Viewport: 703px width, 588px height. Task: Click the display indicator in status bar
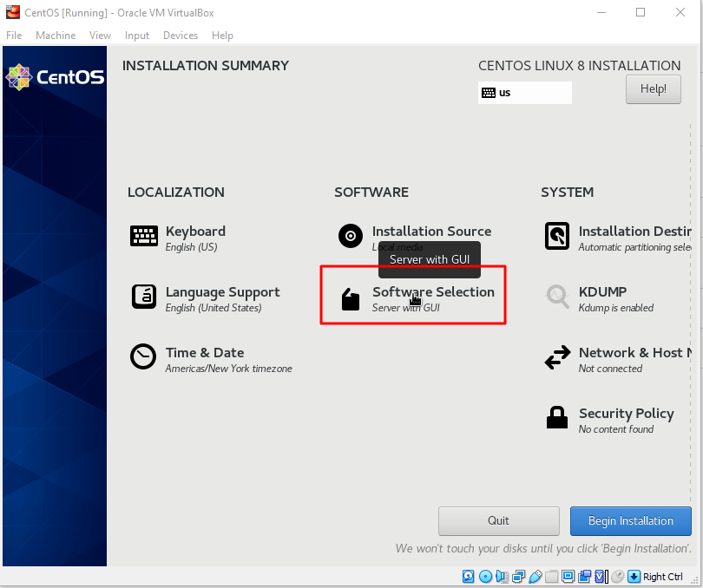568,577
